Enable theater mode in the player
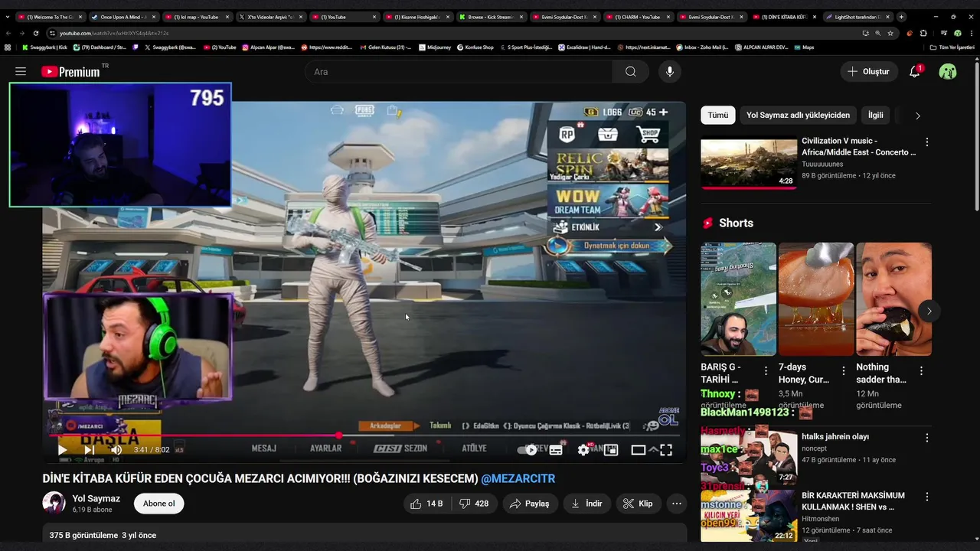Viewport: 980px width, 551px height. (x=639, y=450)
